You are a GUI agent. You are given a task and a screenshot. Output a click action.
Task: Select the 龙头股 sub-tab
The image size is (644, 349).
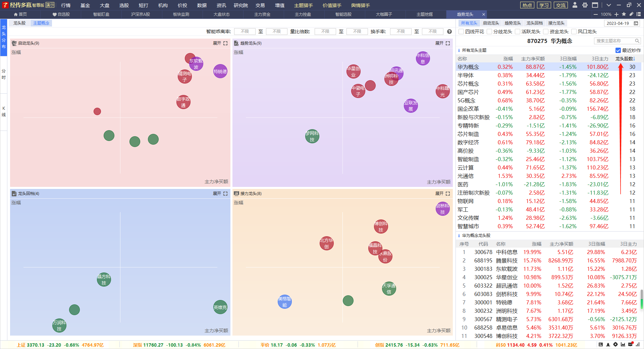[x=19, y=23]
